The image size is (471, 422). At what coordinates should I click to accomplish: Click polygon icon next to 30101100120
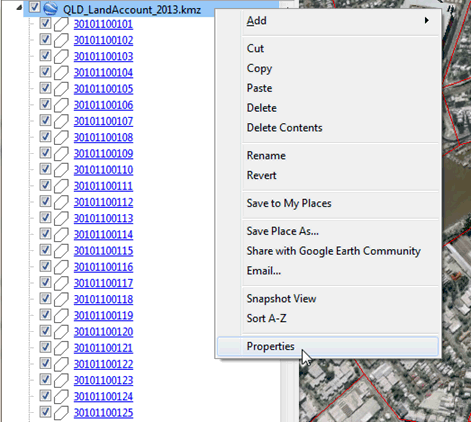coord(61,332)
